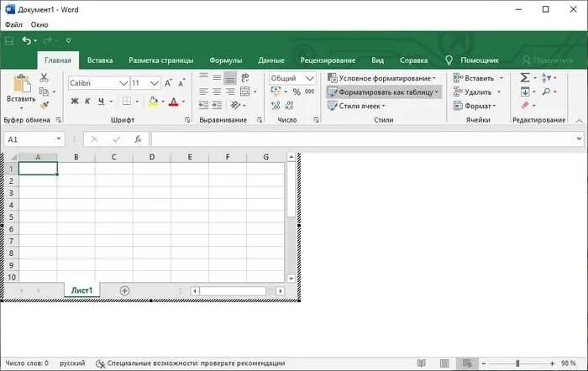Image resolution: width=588 pixels, height=371 pixels.
Task: Click the Fill down icon
Action: [525, 91]
